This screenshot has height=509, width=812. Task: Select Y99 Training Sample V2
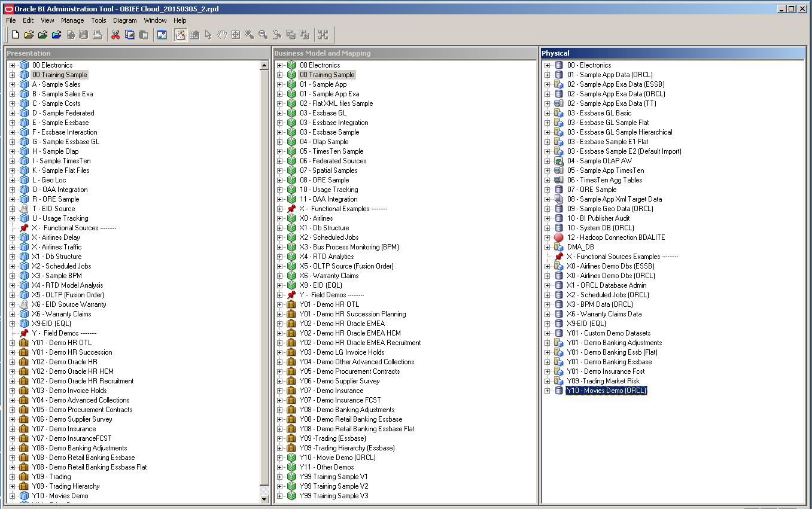point(334,486)
